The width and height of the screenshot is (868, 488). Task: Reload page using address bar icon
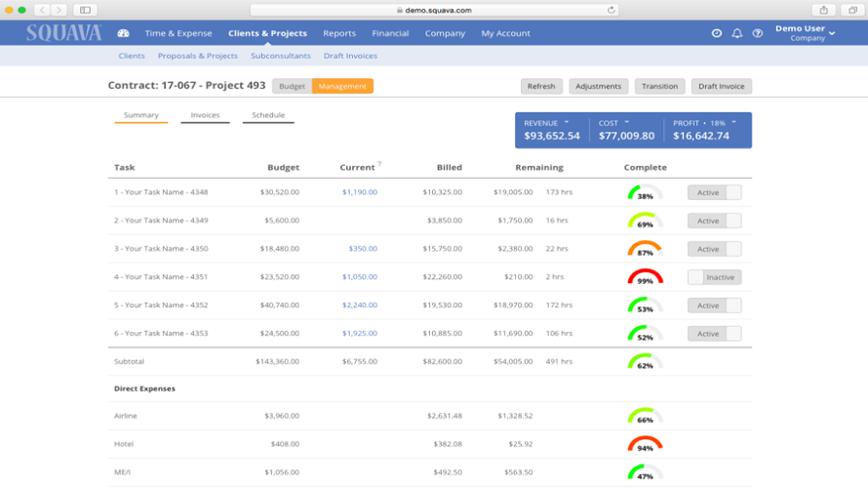tap(612, 10)
